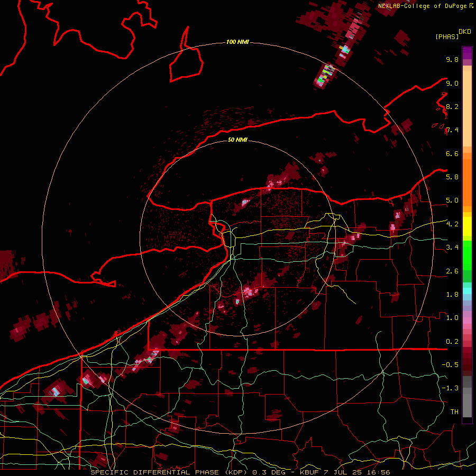
Task: Select the 6.6 scale value
Action: (x=452, y=153)
